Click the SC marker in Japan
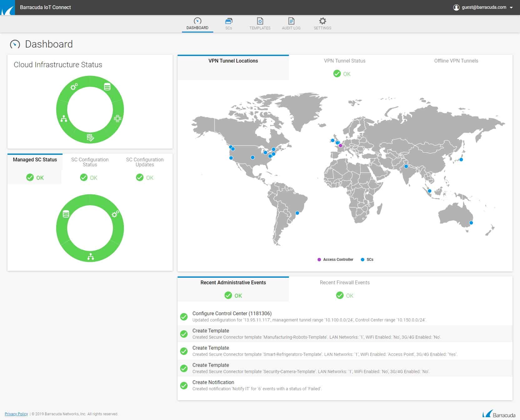 [461, 159]
